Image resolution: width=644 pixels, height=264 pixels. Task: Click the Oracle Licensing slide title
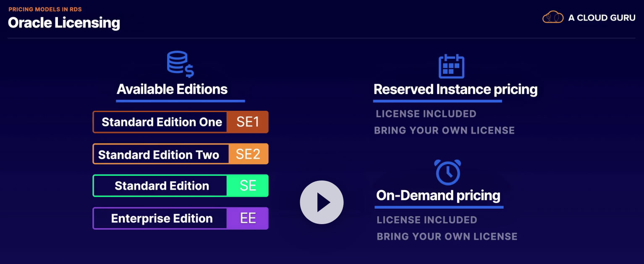pos(64,23)
